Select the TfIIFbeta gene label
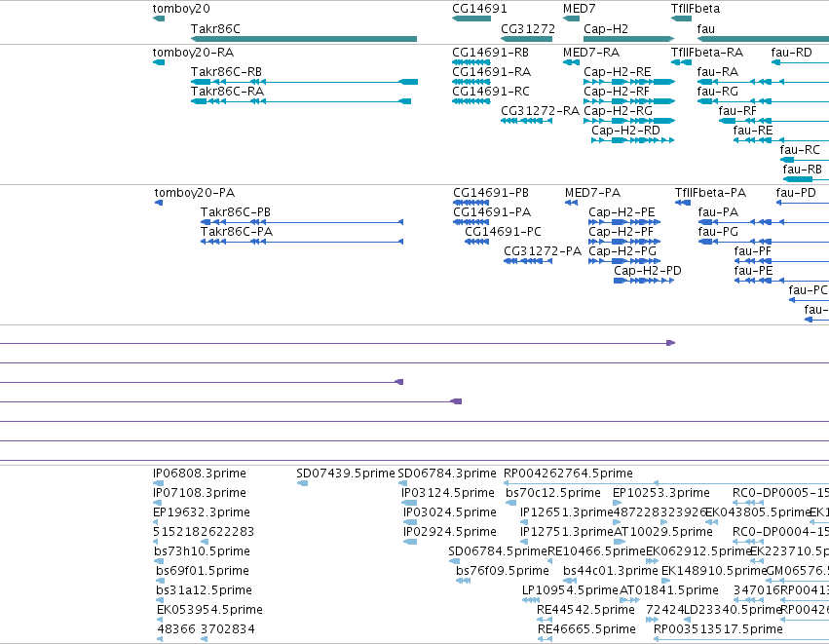 696,9
